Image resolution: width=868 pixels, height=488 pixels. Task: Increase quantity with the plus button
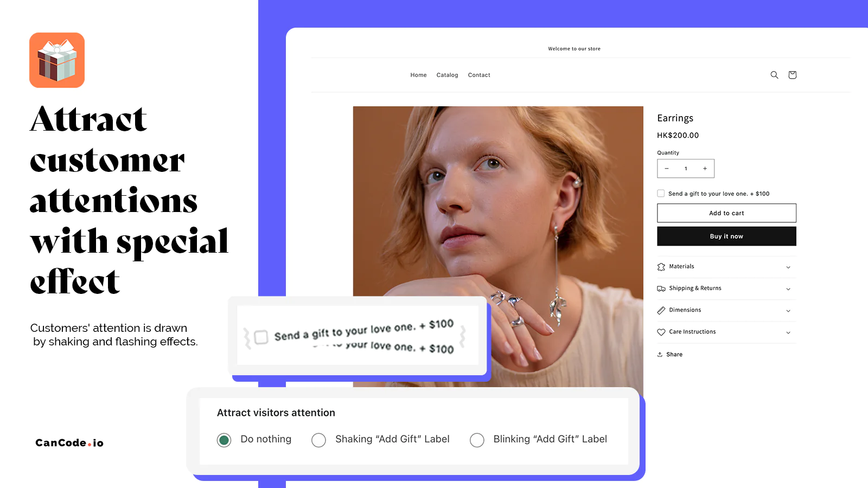705,169
